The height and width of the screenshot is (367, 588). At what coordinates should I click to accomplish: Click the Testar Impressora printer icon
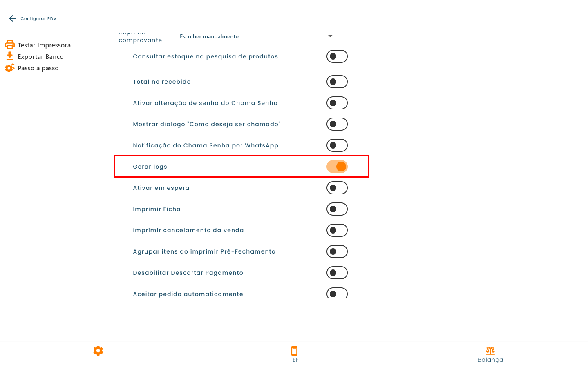[10, 45]
